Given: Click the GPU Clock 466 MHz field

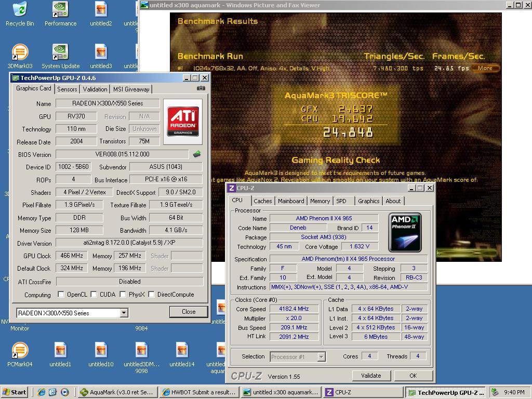Looking at the screenshot, I should point(72,256).
